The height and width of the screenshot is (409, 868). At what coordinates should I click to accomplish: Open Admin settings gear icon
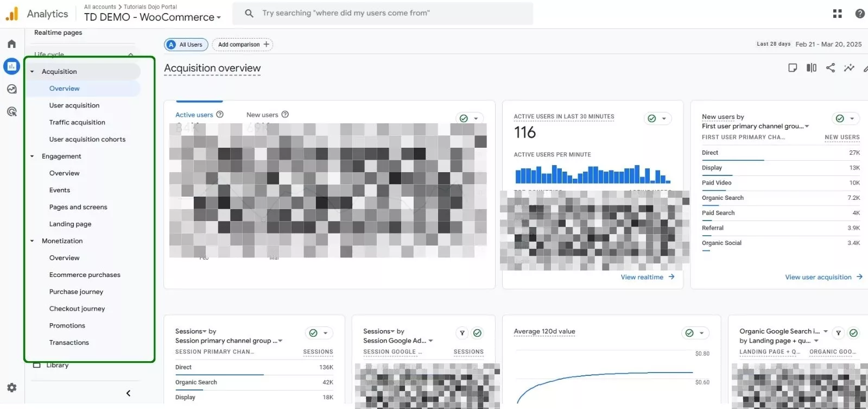click(x=11, y=388)
